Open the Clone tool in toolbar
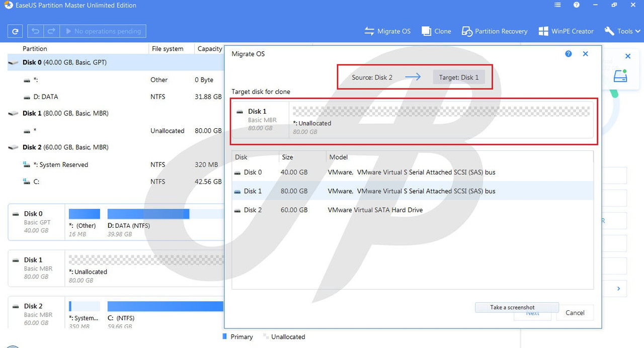The height and width of the screenshot is (348, 644). point(436,31)
